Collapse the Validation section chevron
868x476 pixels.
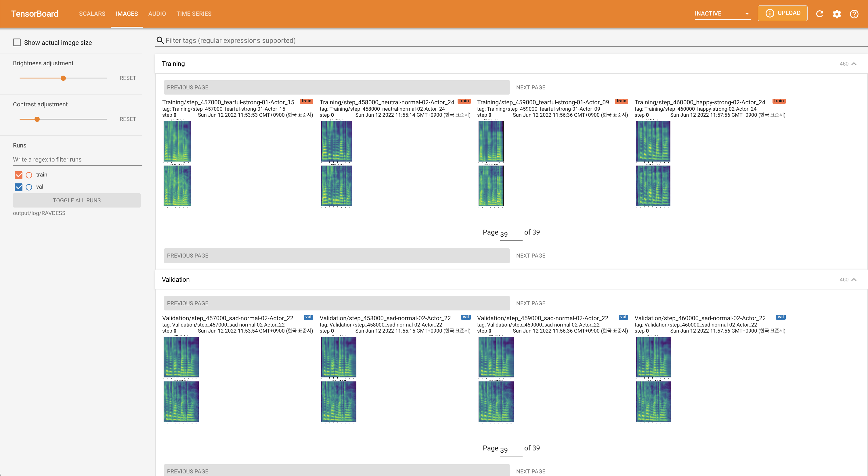tap(854, 280)
